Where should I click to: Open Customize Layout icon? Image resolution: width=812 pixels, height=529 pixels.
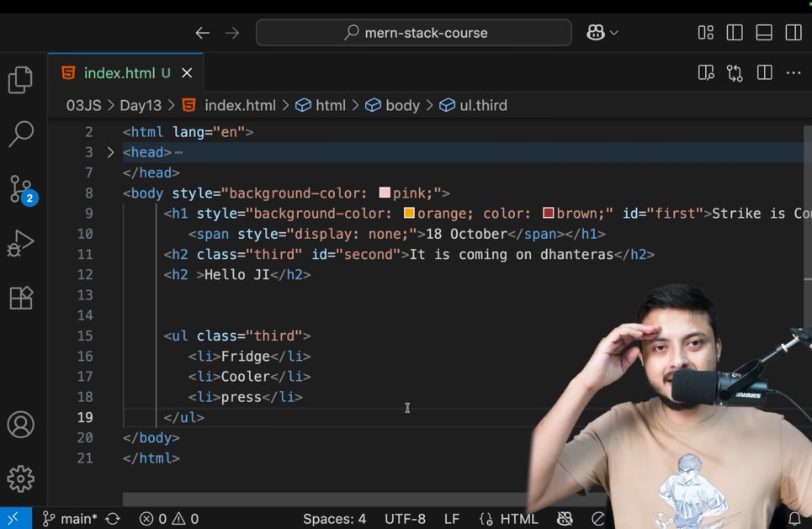(x=705, y=33)
